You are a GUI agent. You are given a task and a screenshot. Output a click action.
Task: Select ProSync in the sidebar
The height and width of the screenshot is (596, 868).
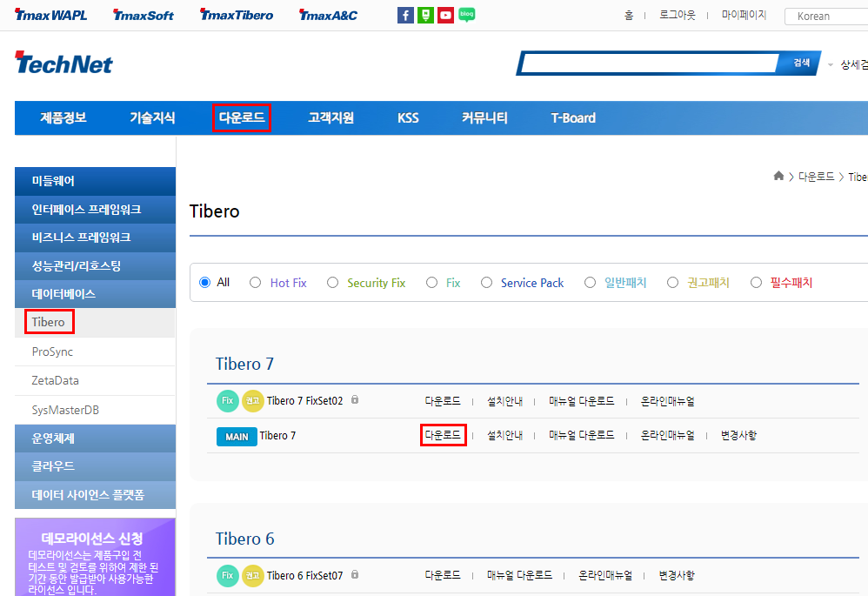52,352
